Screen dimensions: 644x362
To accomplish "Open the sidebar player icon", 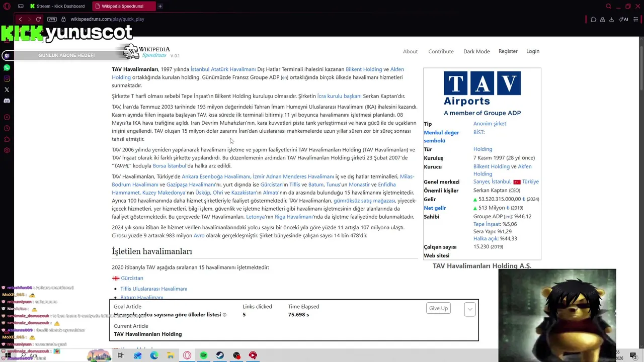I will click(x=7, y=117).
